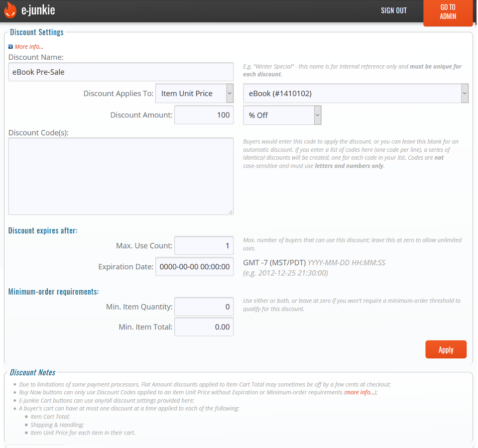This screenshot has width=478, height=448.
Task: Click the blue info icon beside More info
Action: click(10, 47)
